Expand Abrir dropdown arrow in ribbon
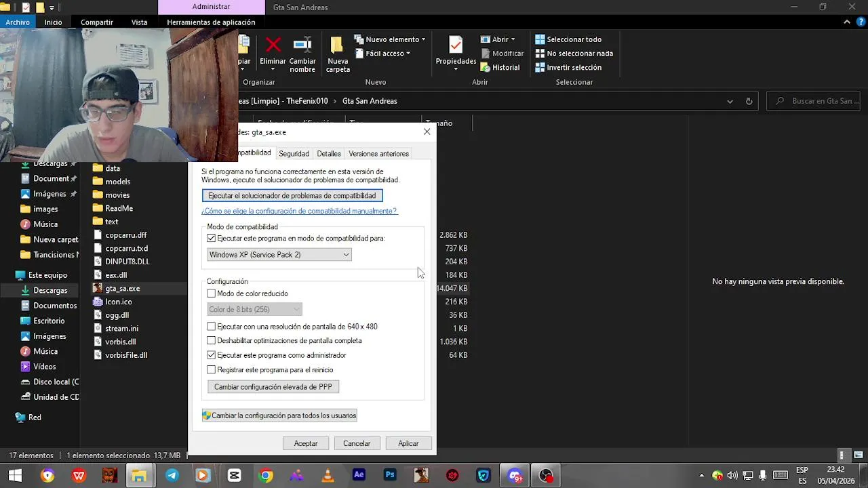 tap(513, 39)
